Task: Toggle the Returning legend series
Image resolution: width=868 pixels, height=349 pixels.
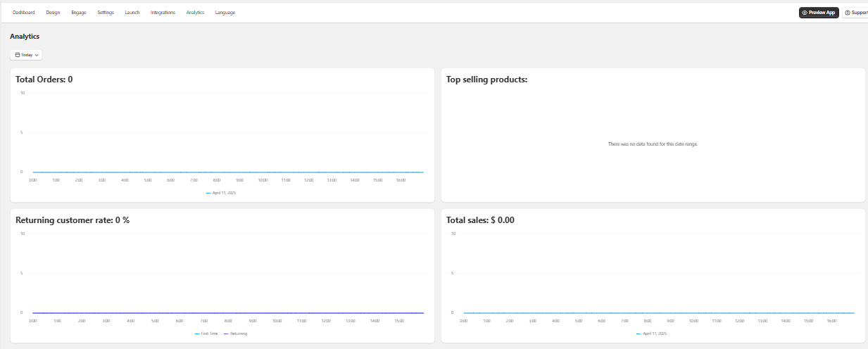Action: point(236,334)
